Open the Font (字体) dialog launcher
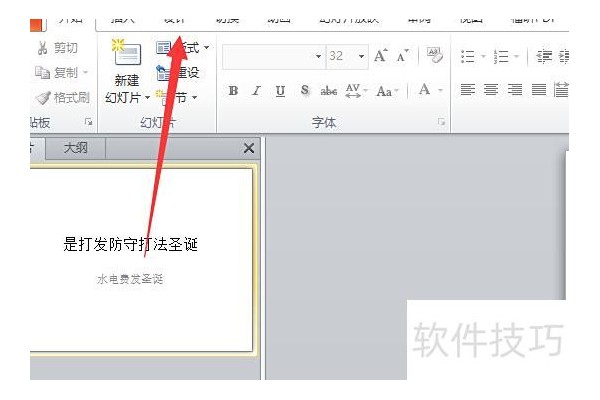The image size is (600, 400). click(442, 122)
